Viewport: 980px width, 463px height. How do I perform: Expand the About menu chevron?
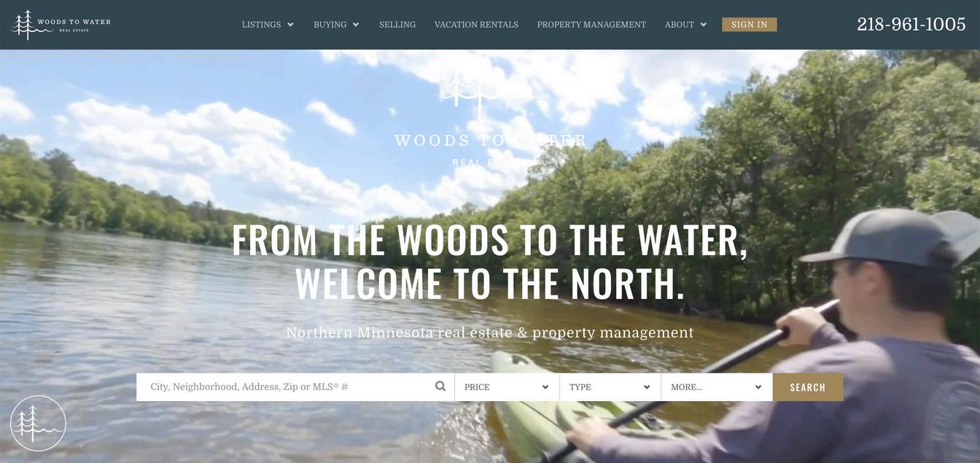pos(704,25)
